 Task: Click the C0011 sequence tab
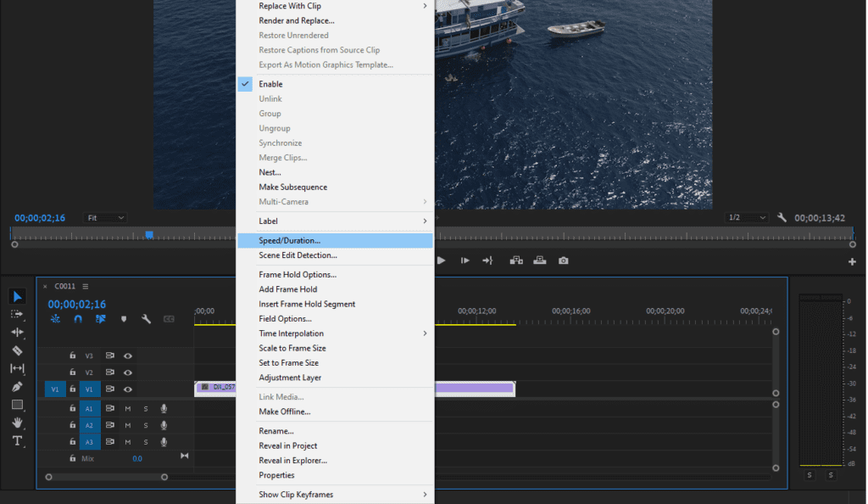65,286
